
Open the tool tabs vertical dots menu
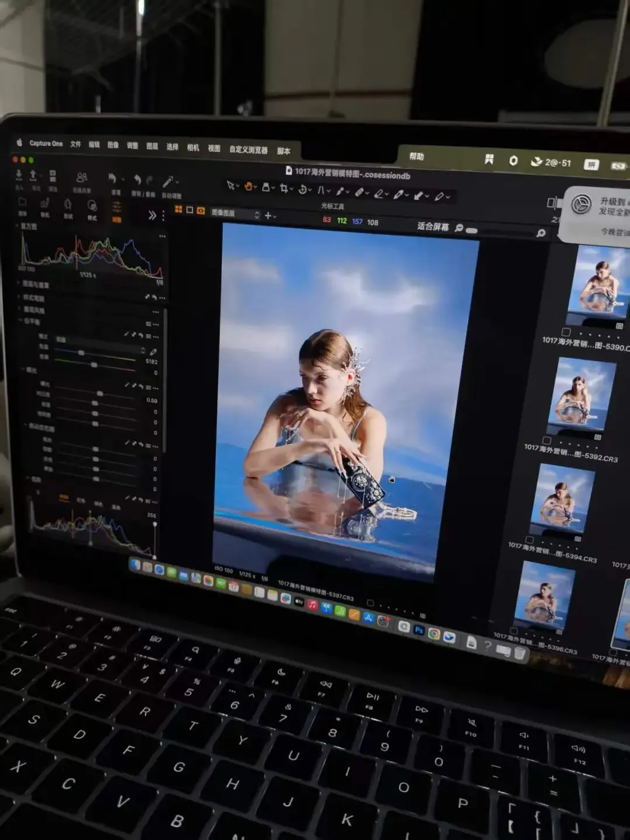pos(163,217)
